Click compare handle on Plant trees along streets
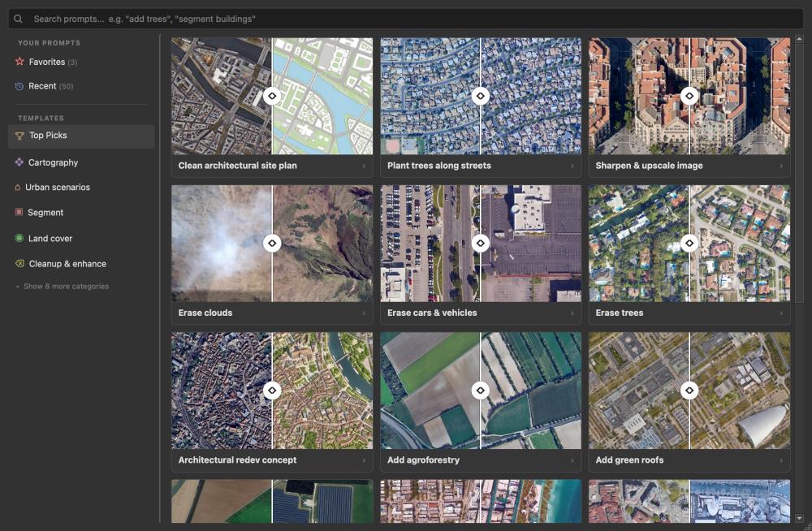The height and width of the screenshot is (531, 812). [x=481, y=96]
